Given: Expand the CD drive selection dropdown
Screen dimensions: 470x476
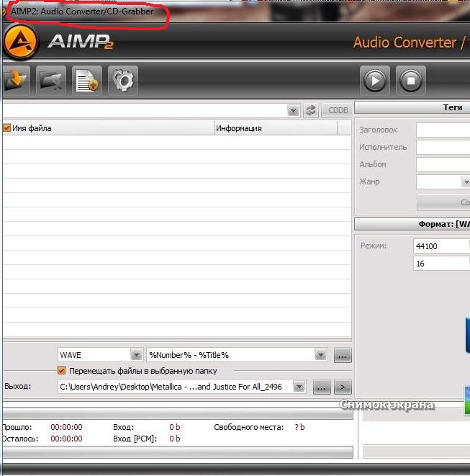Looking at the screenshot, I should click(293, 110).
